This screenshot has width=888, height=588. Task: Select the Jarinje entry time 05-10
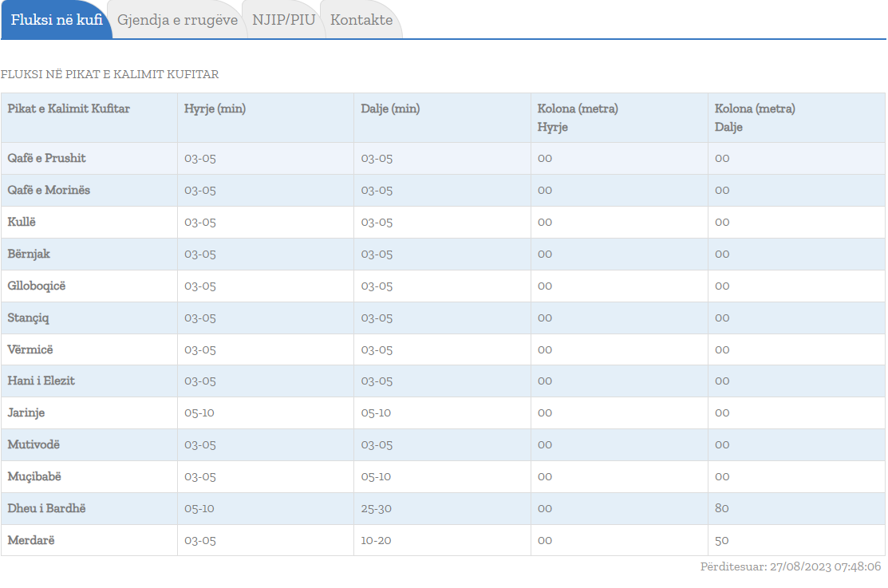click(199, 412)
